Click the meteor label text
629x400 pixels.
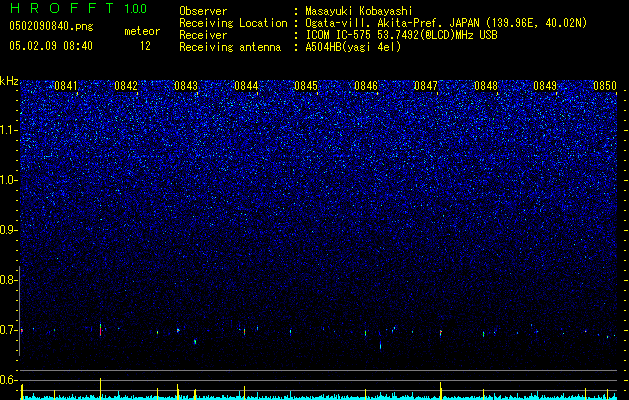click(x=142, y=31)
